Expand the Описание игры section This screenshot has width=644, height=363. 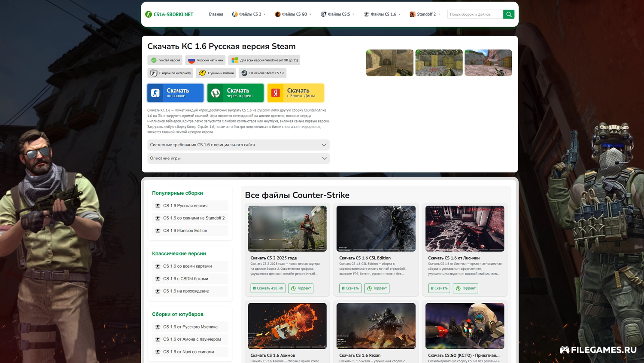pos(238,158)
